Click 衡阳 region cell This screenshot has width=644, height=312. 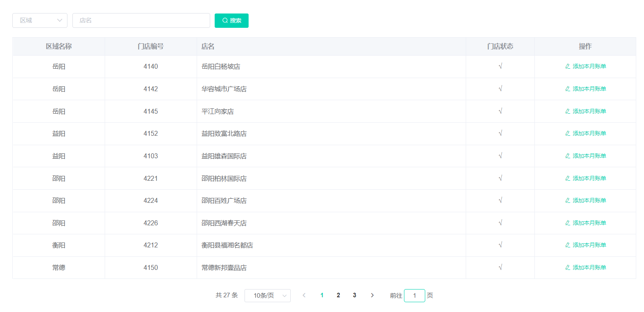tap(59, 245)
